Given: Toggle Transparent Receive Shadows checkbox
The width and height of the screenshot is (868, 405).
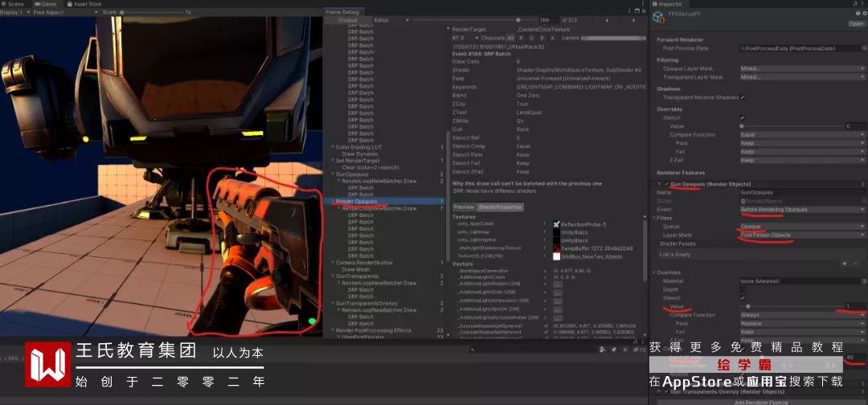Looking at the screenshot, I should [743, 97].
